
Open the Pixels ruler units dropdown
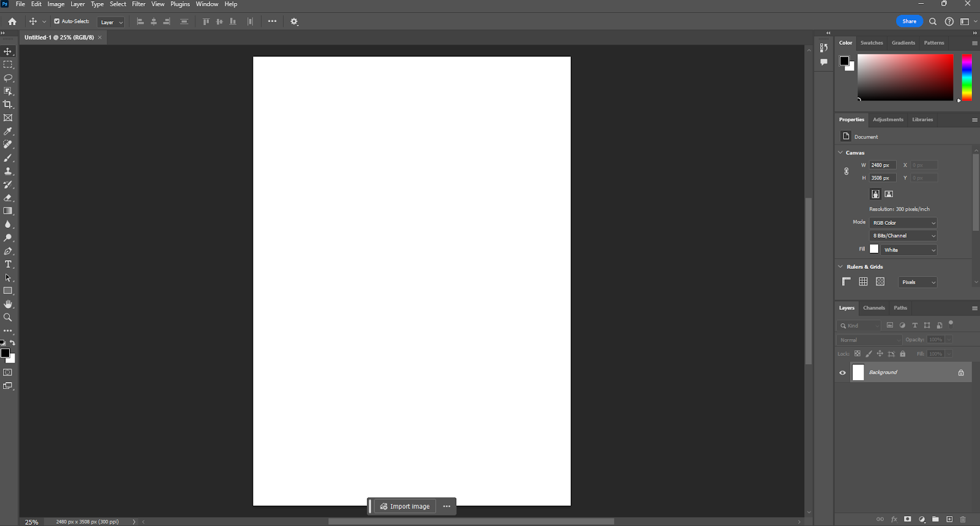918,282
